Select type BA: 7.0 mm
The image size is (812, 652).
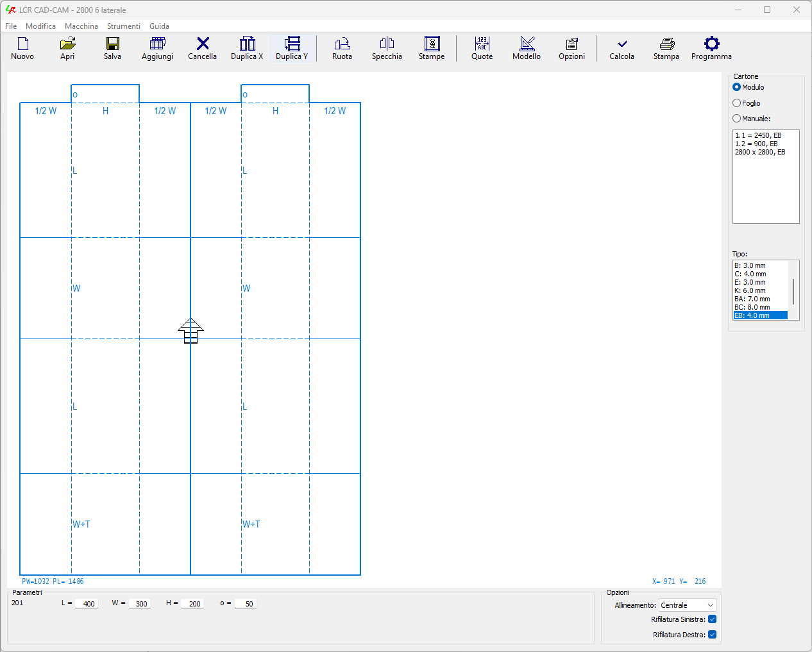(x=761, y=299)
